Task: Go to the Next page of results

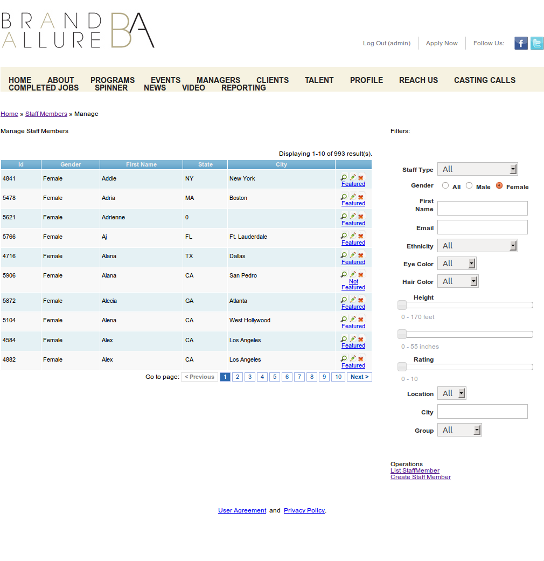Action: (359, 377)
